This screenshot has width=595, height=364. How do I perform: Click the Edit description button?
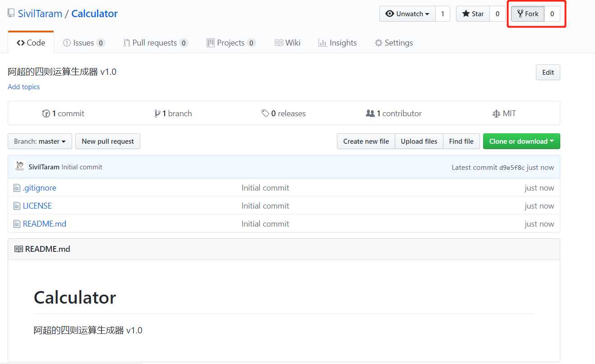[548, 73]
